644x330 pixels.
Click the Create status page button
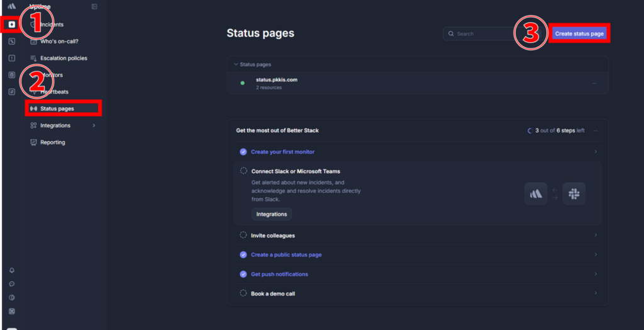pyautogui.click(x=579, y=34)
